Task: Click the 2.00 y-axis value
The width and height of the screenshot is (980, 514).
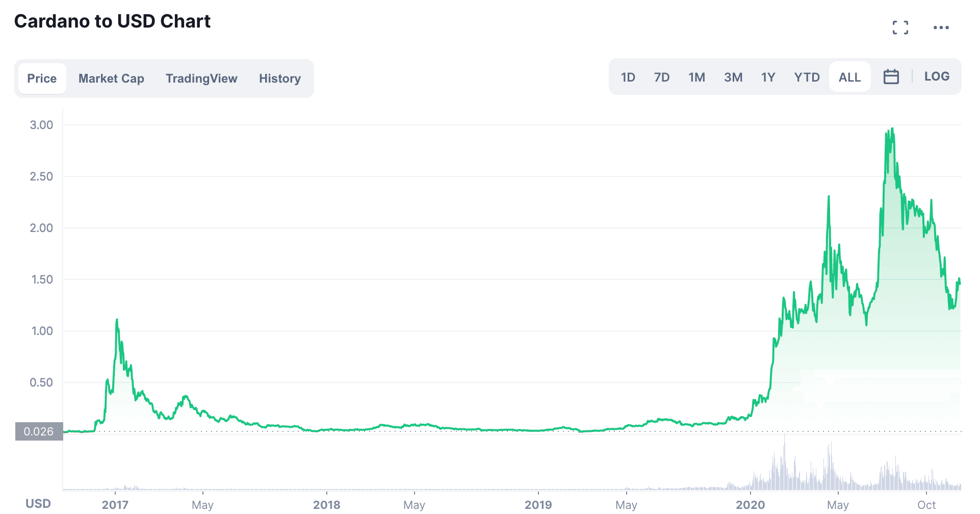Action: [41, 228]
